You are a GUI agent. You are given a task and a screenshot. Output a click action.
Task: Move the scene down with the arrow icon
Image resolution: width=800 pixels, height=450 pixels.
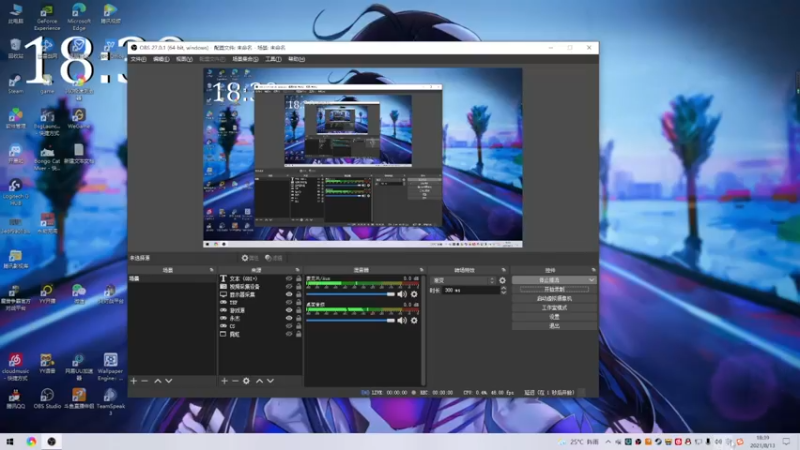[169, 381]
